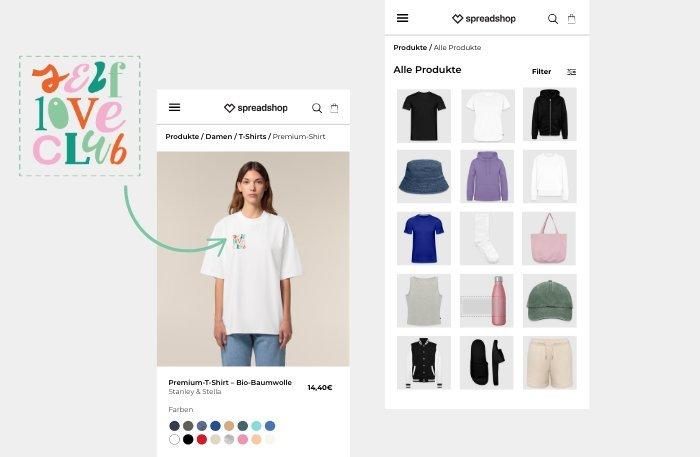Open the green baseball cap product
Viewport: 700px width, 457px height.
click(x=550, y=300)
